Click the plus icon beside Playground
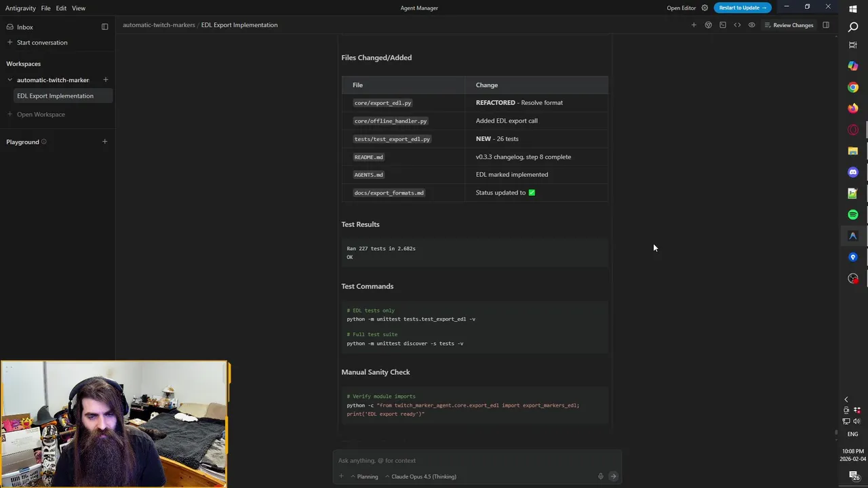 pyautogui.click(x=104, y=142)
